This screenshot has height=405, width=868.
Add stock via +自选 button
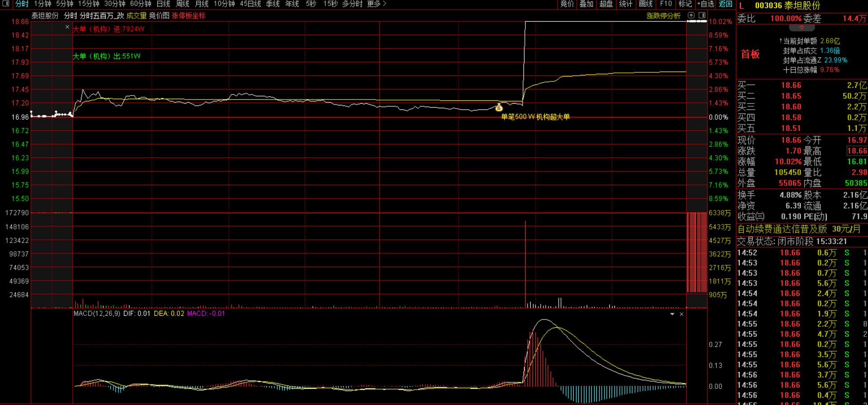point(705,4)
